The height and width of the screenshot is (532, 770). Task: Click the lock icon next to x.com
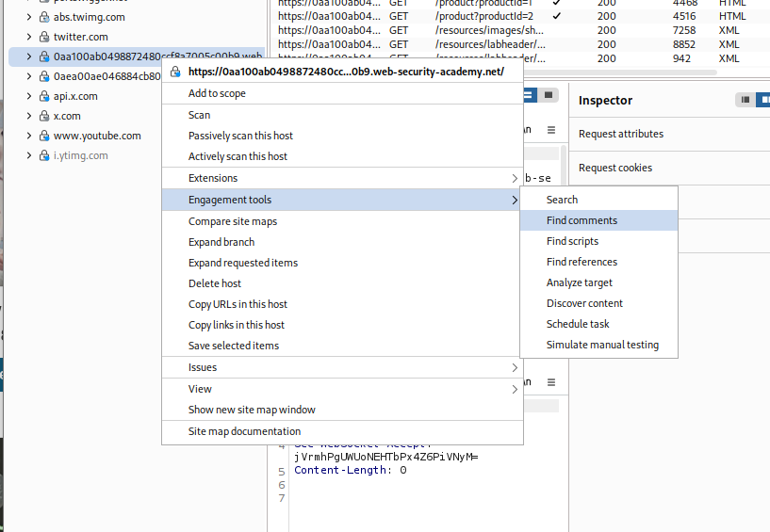coord(43,116)
